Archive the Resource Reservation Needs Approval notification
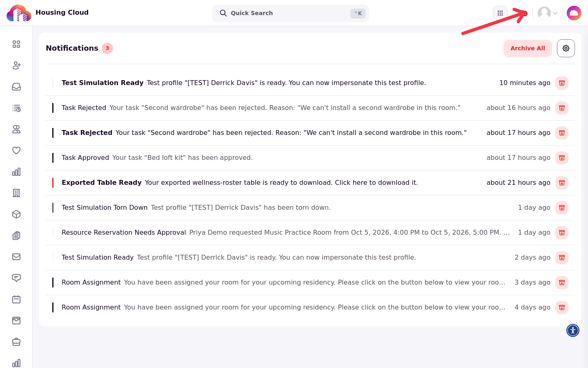 pyautogui.click(x=562, y=233)
